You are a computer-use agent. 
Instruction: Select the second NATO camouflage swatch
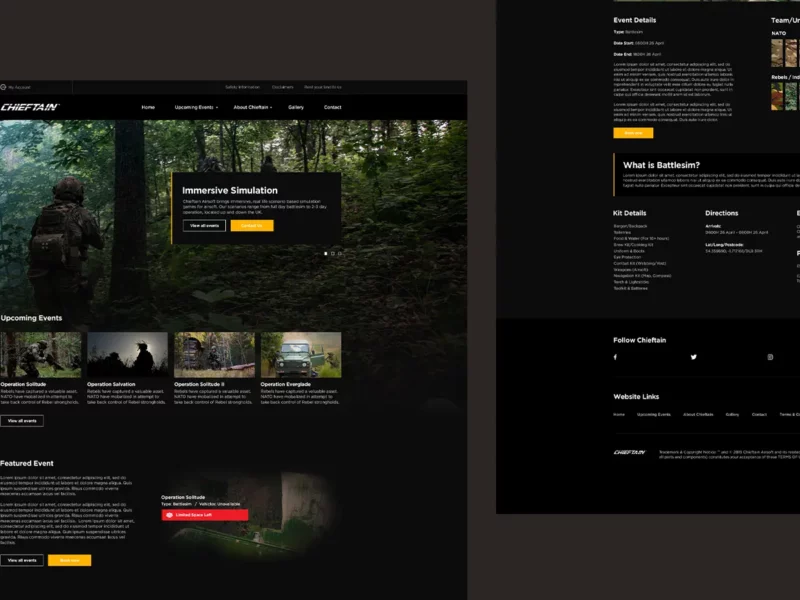point(791,53)
